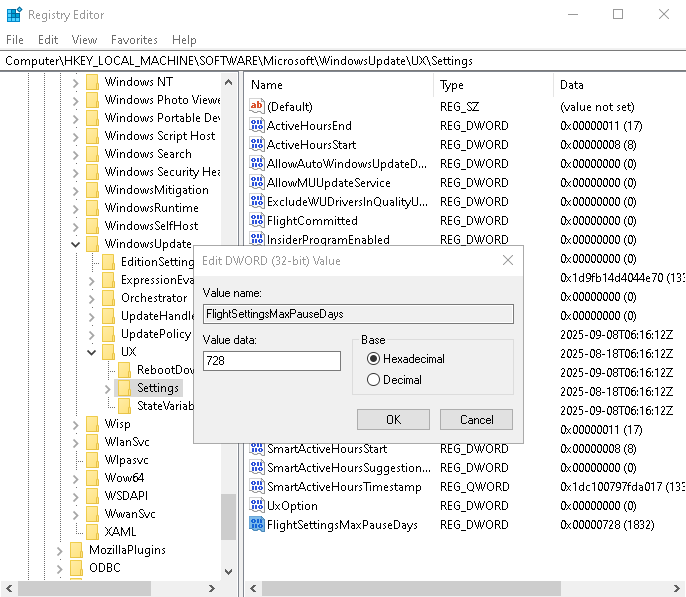Open the Favorites menu
The height and width of the screenshot is (597, 686).
coord(134,40)
